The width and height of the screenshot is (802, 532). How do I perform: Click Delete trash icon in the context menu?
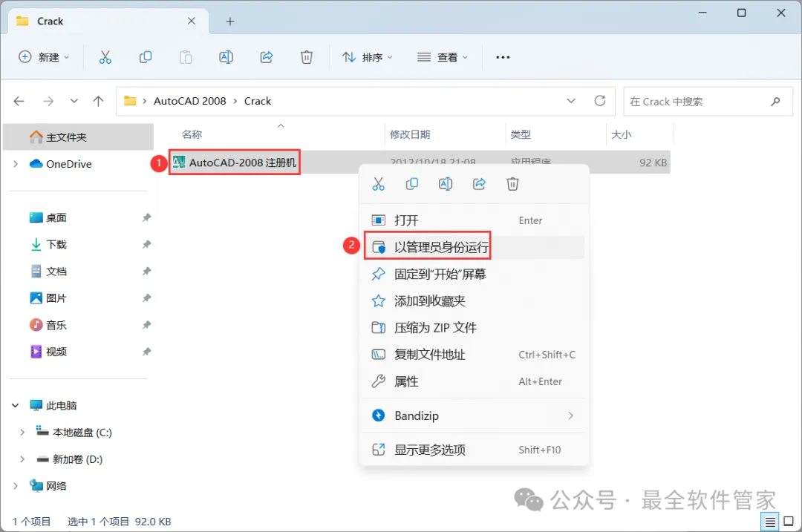pyautogui.click(x=512, y=184)
